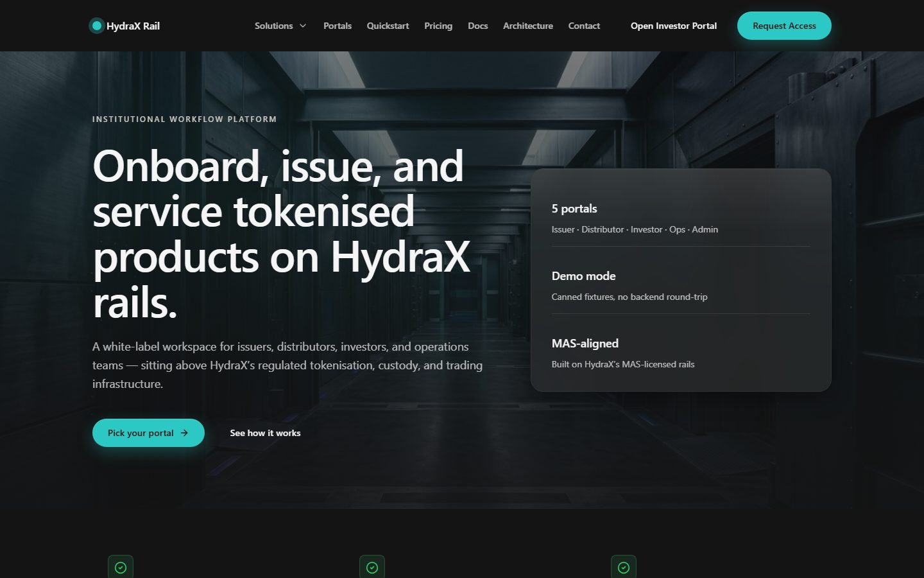Expand the Solutions dropdown chevron

[303, 26]
